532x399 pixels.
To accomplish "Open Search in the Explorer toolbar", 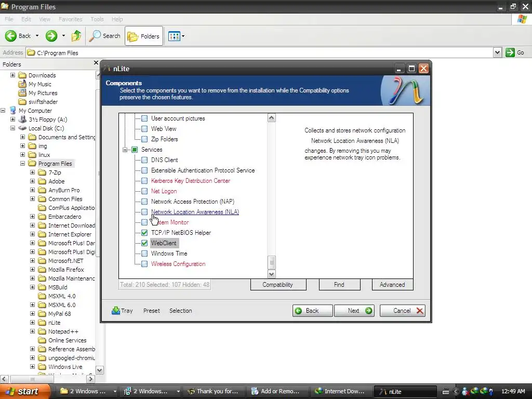I will pyautogui.click(x=104, y=36).
